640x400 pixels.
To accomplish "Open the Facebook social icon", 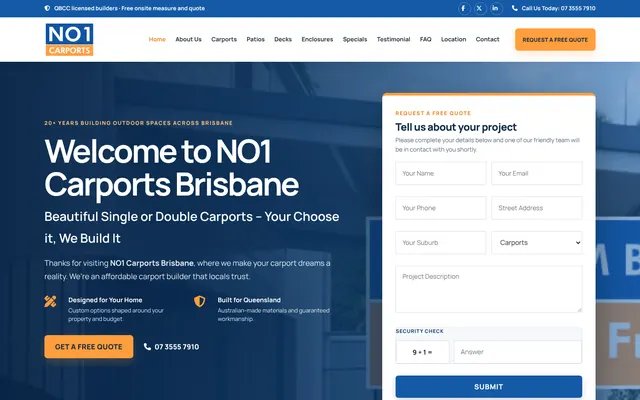I will click(x=464, y=8).
